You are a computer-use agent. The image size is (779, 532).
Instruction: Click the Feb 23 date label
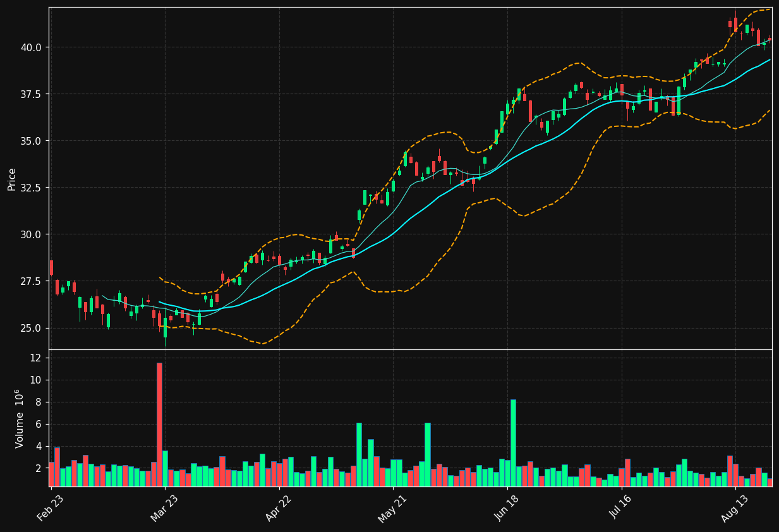click(x=51, y=507)
